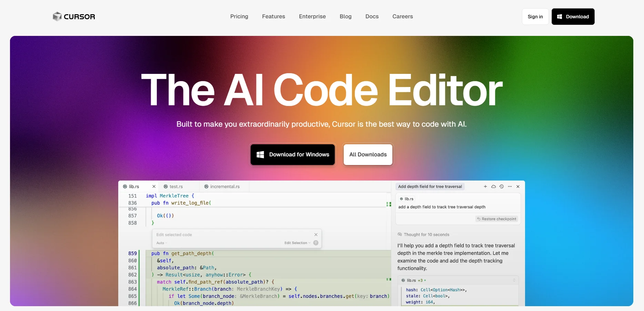Go to the Careers page
Image resolution: width=644 pixels, height=311 pixels.
click(x=403, y=17)
